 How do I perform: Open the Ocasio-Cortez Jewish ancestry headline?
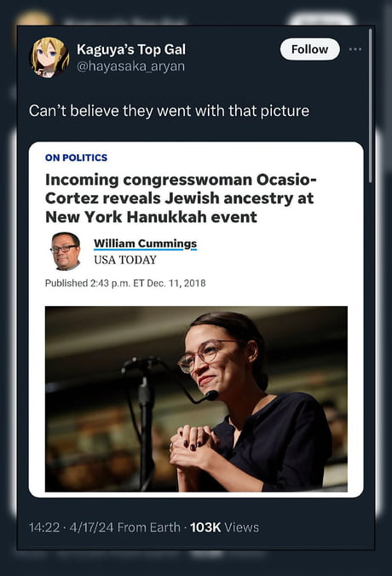pyautogui.click(x=181, y=199)
